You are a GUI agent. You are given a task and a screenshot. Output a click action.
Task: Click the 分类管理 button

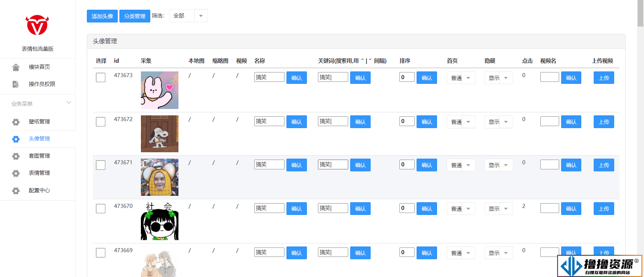135,16
